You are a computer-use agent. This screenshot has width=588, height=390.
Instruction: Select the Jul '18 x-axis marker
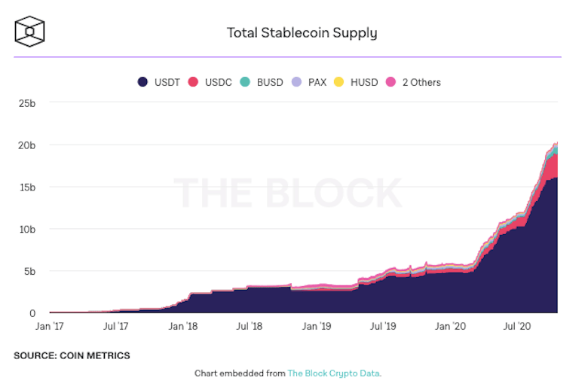pyautogui.click(x=249, y=326)
